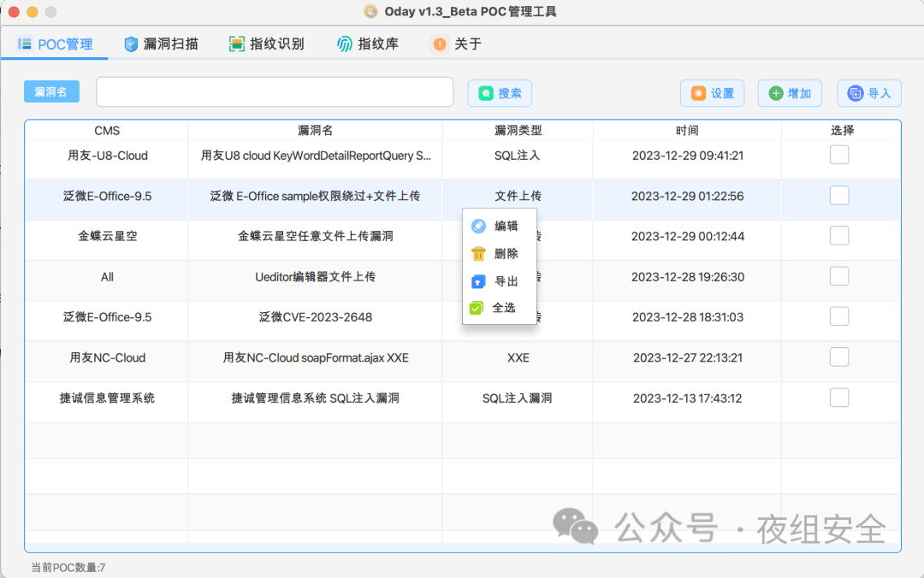
Task: Click the blue export icon beside 导出
Action: (x=478, y=281)
